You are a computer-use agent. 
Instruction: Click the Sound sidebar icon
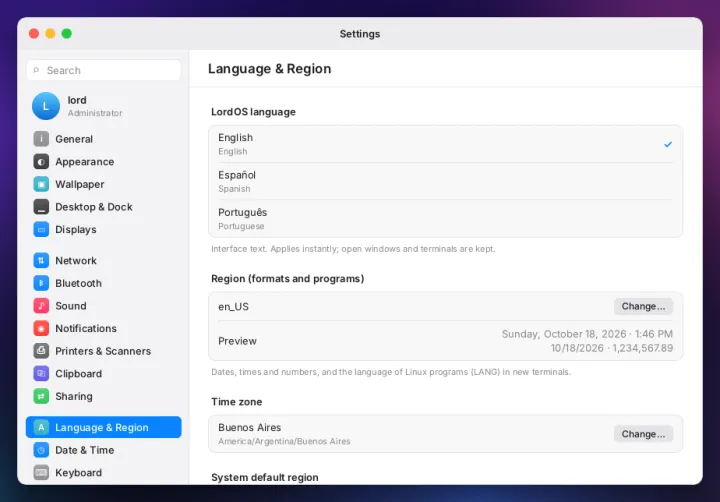coord(41,305)
